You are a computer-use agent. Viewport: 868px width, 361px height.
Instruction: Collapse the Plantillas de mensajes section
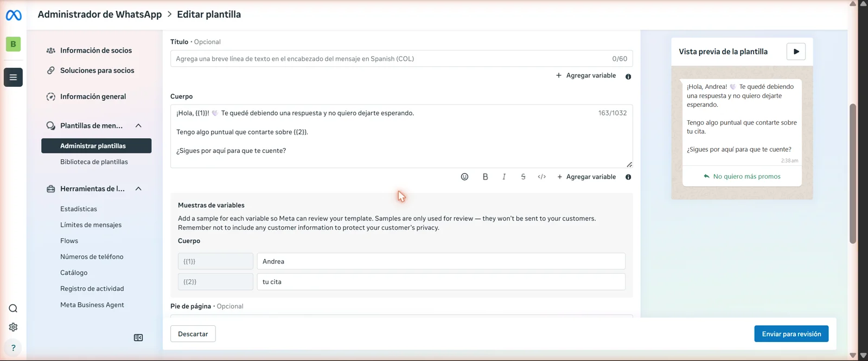[138, 126]
